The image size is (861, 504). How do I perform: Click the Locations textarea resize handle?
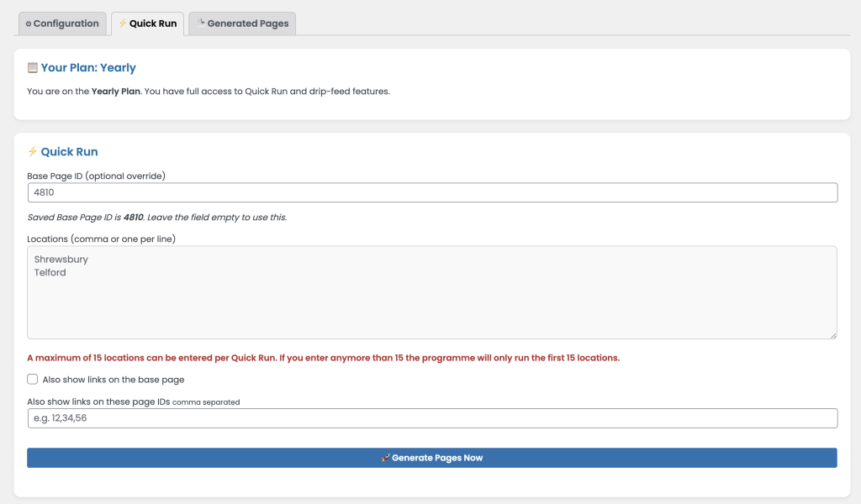pyautogui.click(x=832, y=334)
